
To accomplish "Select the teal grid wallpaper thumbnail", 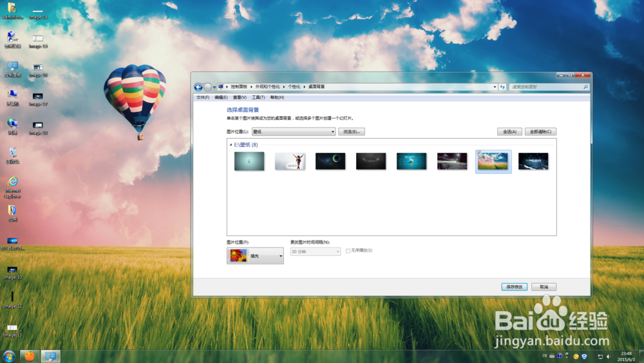I will [x=412, y=161].
